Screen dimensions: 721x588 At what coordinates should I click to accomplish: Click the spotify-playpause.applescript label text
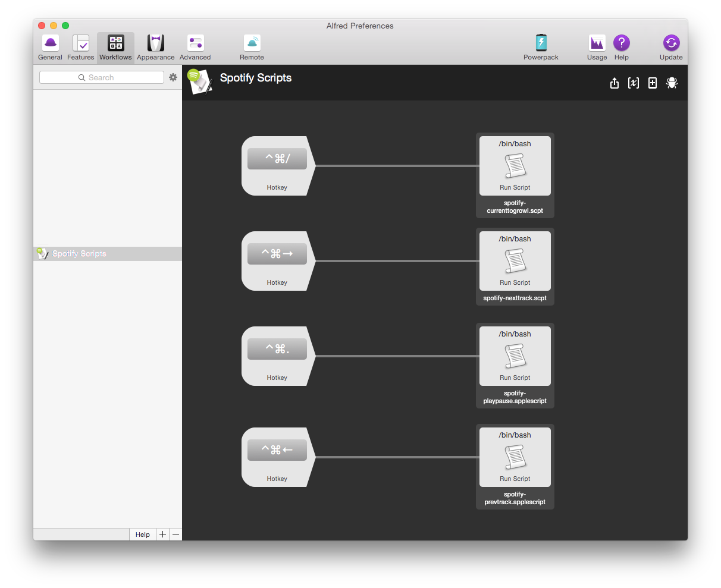(x=515, y=397)
